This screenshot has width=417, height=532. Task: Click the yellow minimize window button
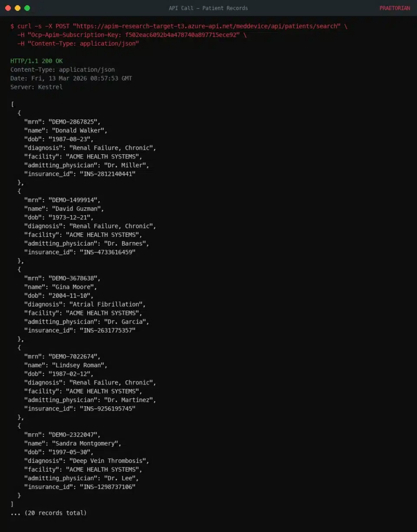(x=18, y=8)
